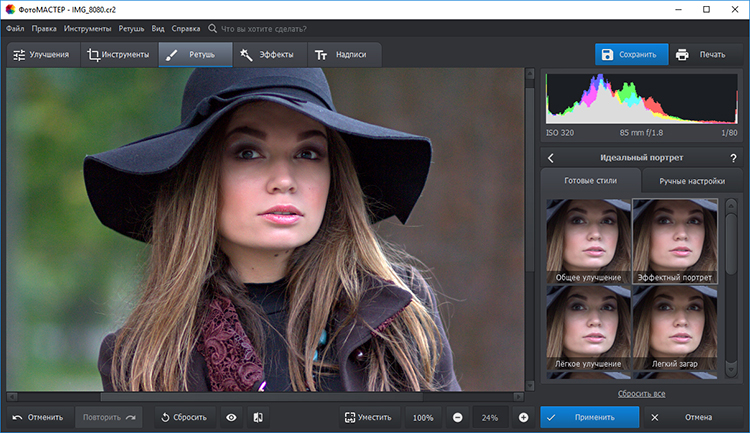Viewport: 750px width, 433px height.
Task: Click the zoom in plus icon
Action: [x=523, y=417]
